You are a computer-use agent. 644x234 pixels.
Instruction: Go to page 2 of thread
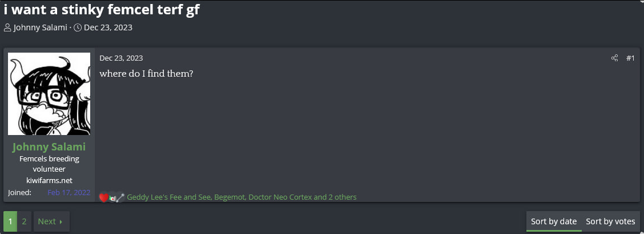[24, 221]
